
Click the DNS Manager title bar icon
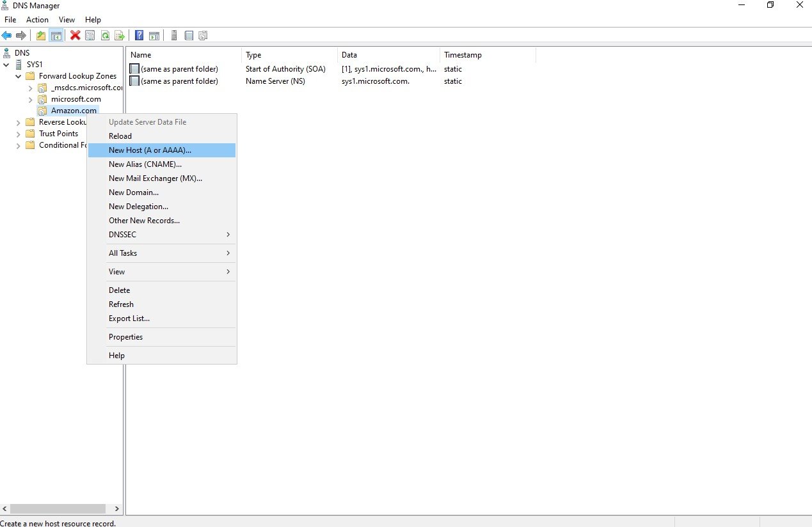pos(5,5)
